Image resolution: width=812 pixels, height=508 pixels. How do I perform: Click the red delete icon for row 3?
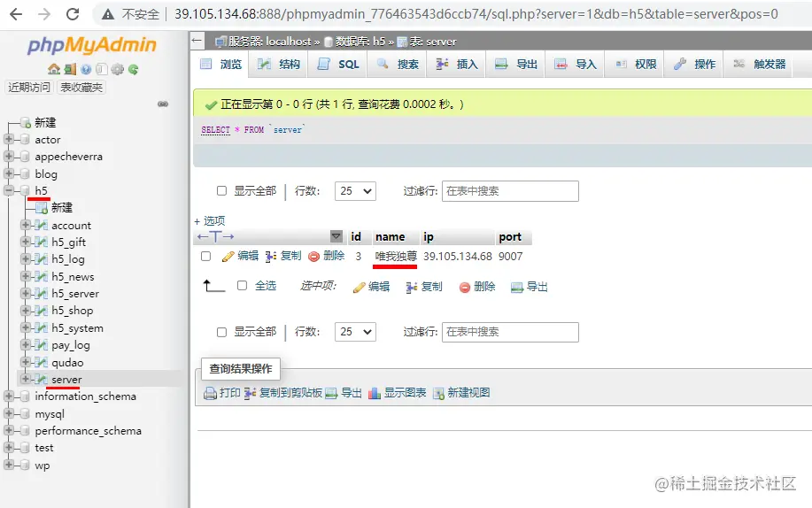(313, 257)
